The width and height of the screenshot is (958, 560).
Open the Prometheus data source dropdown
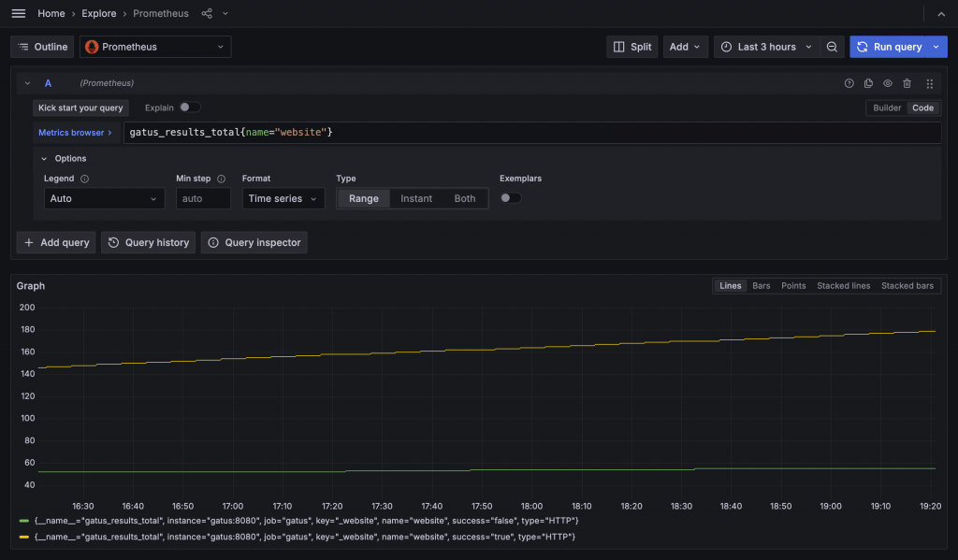pos(155,47)
